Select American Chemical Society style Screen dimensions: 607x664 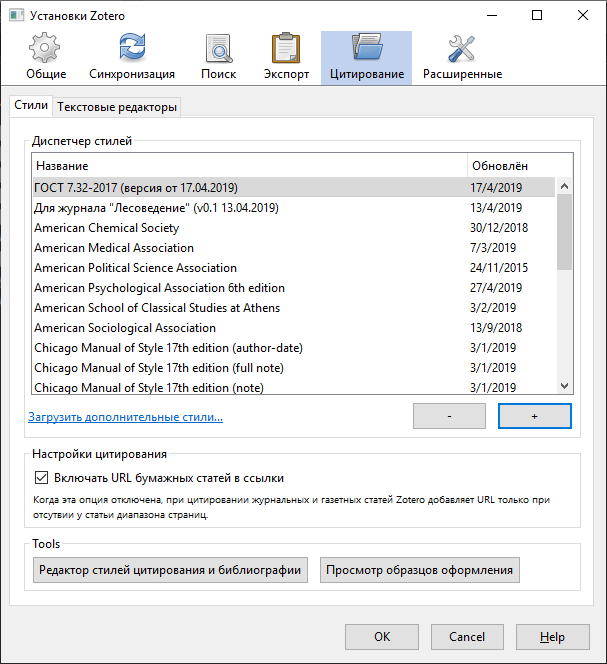click(x=294, y=228)
